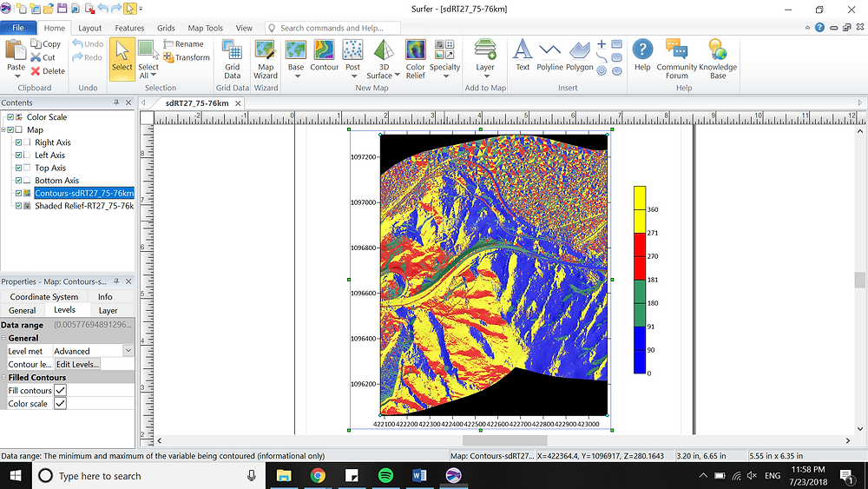The image size is (868, 489).
Task: Launch the Map Wizard
Action: (266, 59)
